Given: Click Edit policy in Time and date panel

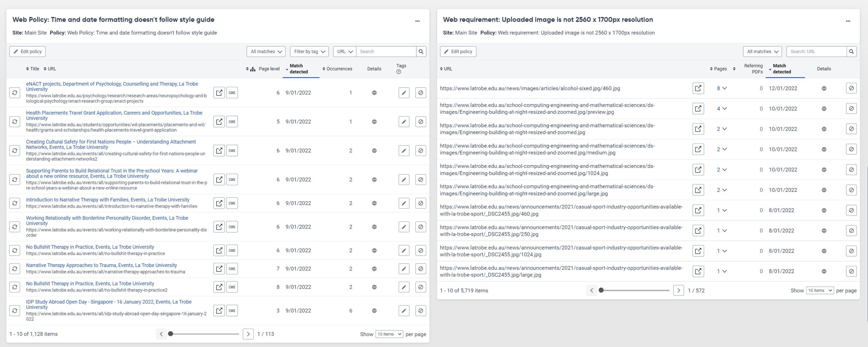Looking at the screenshot, I should [x=27, y=52].
